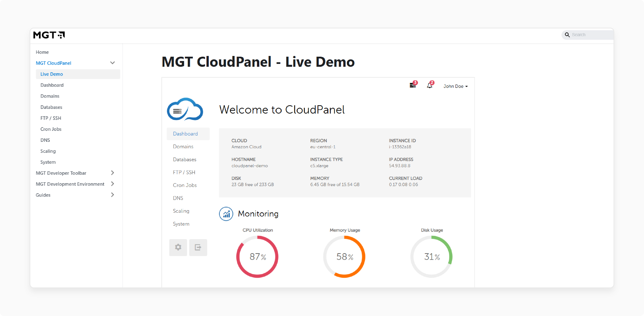Open FTP / SSH in docs sidebar
Image resolution: width=644 pixels, height=316 pixels.
(51, 118)
